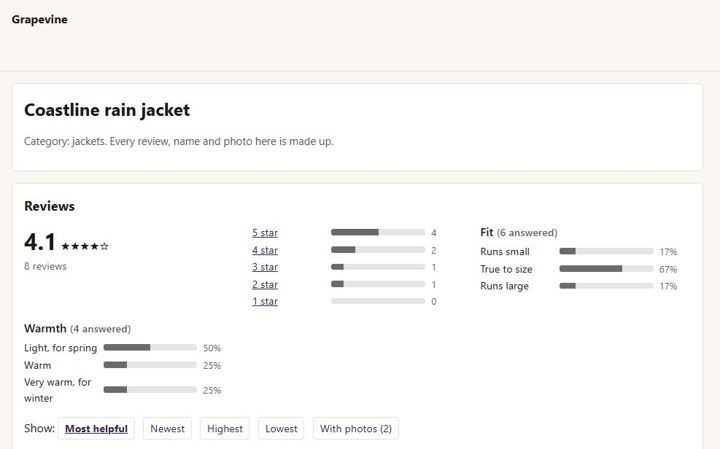The image size is (720, 449).
Task: Click the Light, for spring warmth bar
Action: [150, 348]
